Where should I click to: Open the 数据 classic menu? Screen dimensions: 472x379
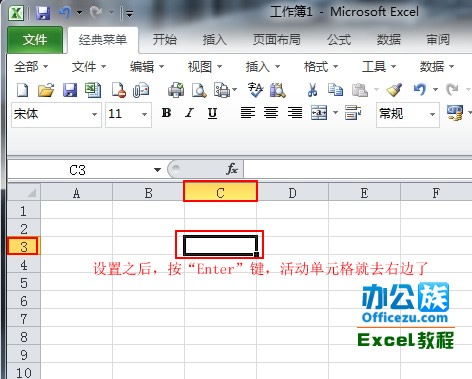[x=436, y=67]
